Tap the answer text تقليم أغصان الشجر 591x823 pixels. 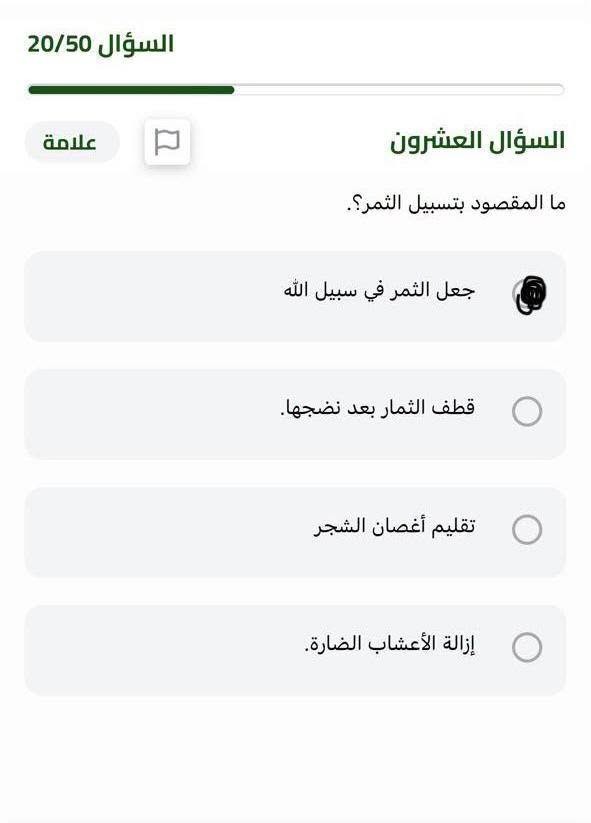394,526
